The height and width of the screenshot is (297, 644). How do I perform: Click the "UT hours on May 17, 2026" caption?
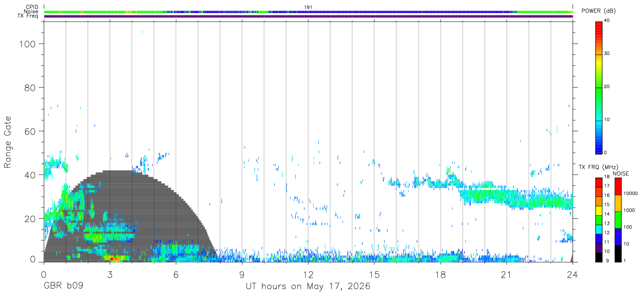click(308, 287)
